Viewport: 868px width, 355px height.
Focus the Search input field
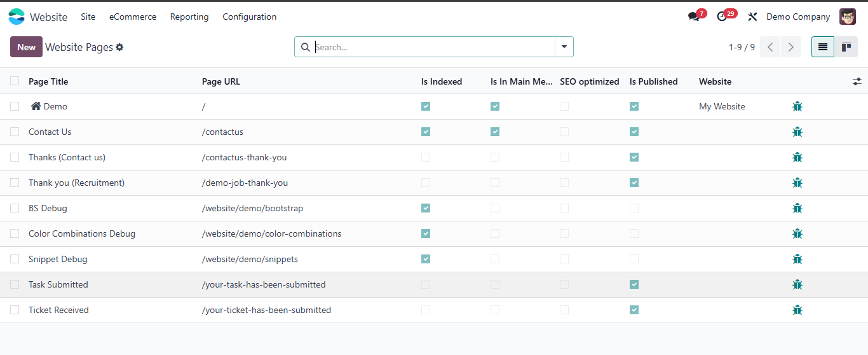click(434, 47)
